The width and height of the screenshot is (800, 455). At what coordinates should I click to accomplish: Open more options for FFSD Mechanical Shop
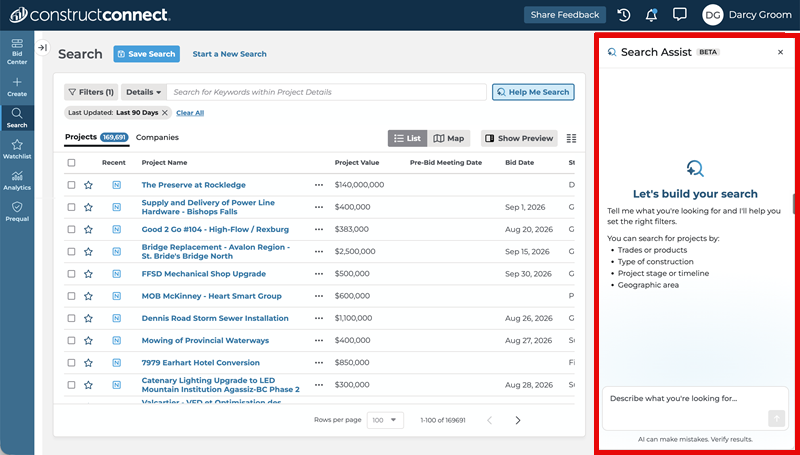pyautogui.click(x=319, y=274)
